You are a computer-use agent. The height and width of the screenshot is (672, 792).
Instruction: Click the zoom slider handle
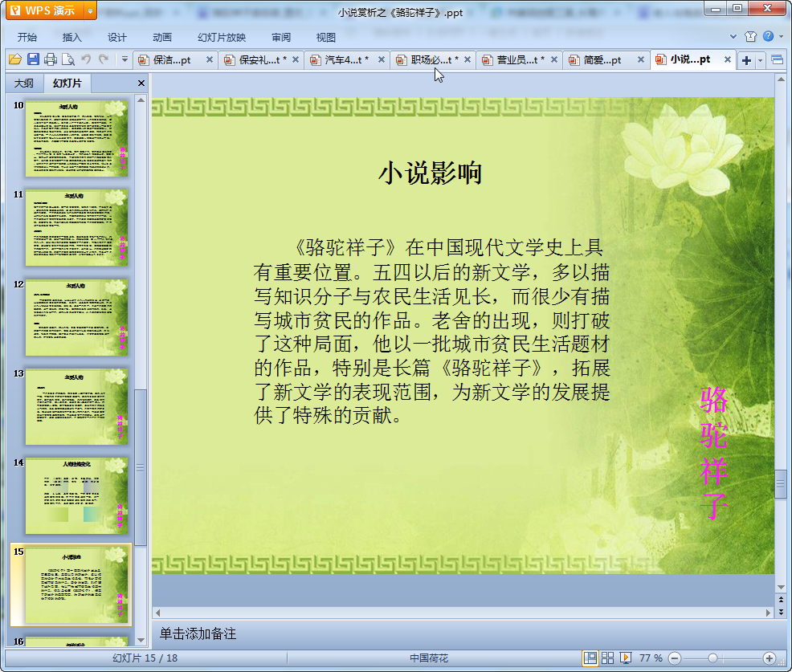pos(712,658)
